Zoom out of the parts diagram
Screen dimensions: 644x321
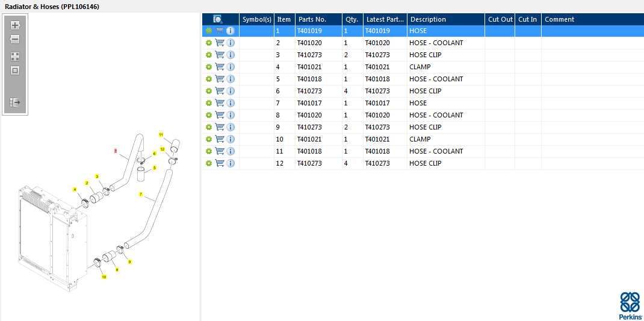[15, 40]
